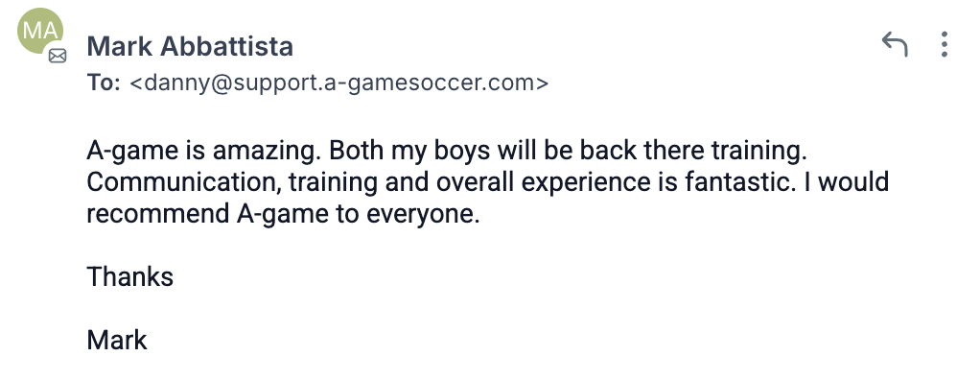The image size is (980, 380).
Task: Click the envelope badge on the avatar
Action: (58, 57)
